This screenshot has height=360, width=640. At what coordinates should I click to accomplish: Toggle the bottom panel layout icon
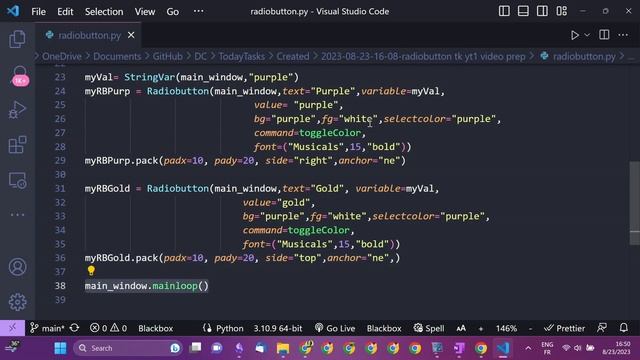[523, 11]
